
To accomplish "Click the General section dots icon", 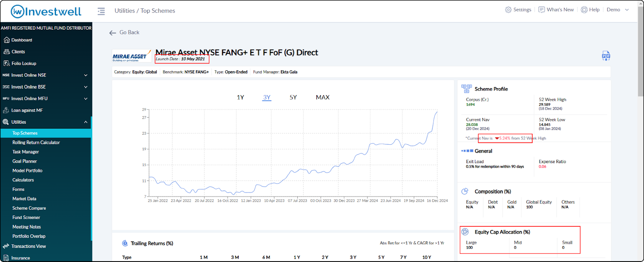I will tap(467, 151).
